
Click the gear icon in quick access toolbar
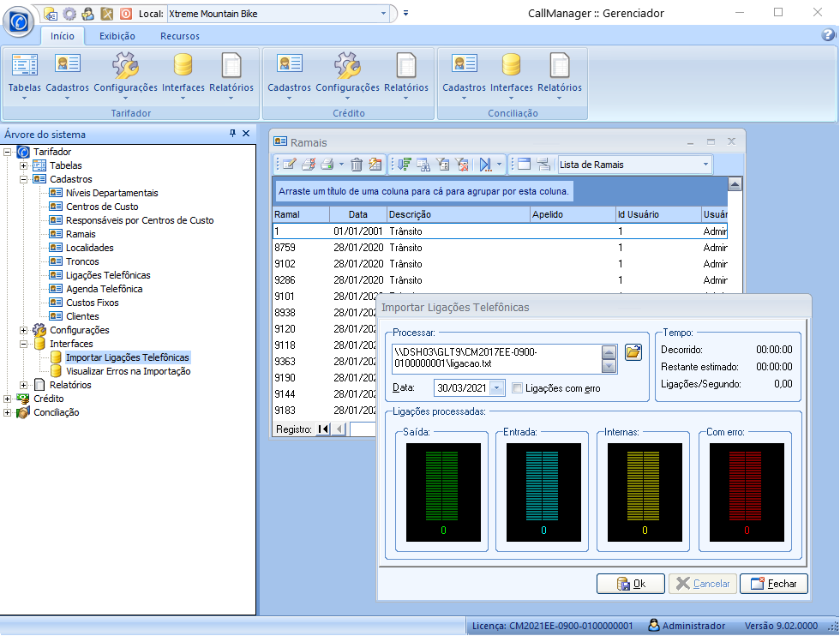(x=69, y=14)
